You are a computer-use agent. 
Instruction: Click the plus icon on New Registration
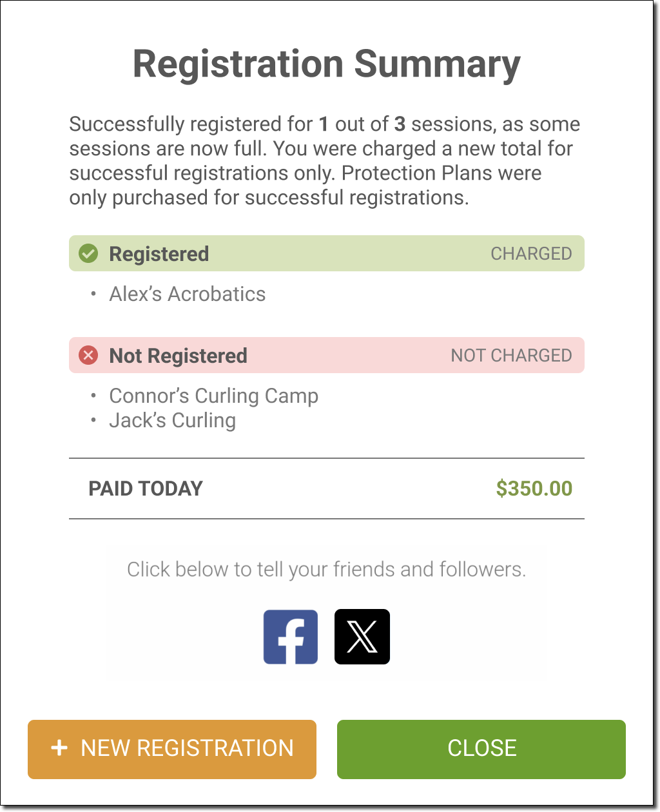(x=59, y=748)
